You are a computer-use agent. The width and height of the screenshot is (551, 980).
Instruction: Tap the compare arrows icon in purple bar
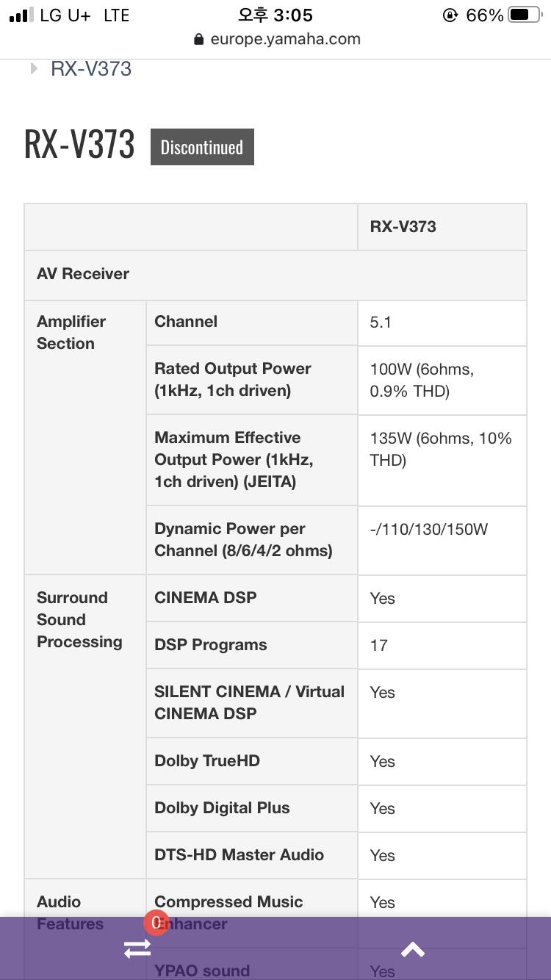coord(137,949)
